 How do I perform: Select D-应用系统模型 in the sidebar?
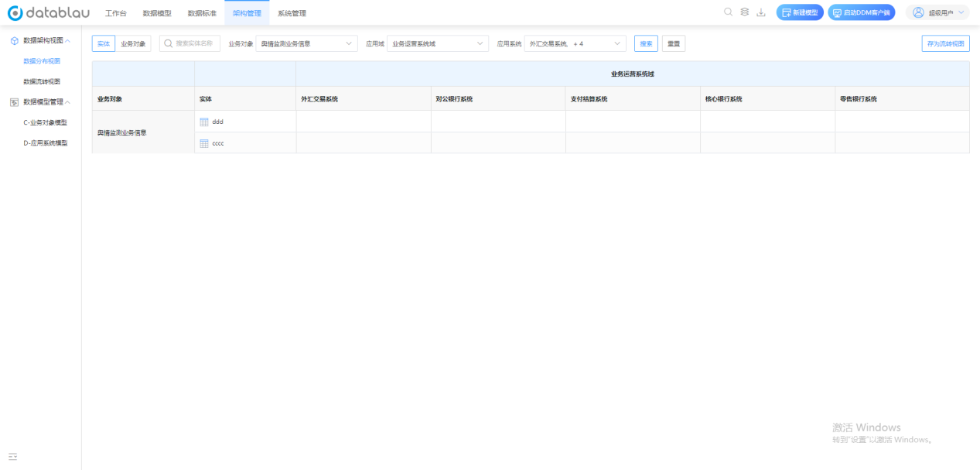[x=45, y=142]
